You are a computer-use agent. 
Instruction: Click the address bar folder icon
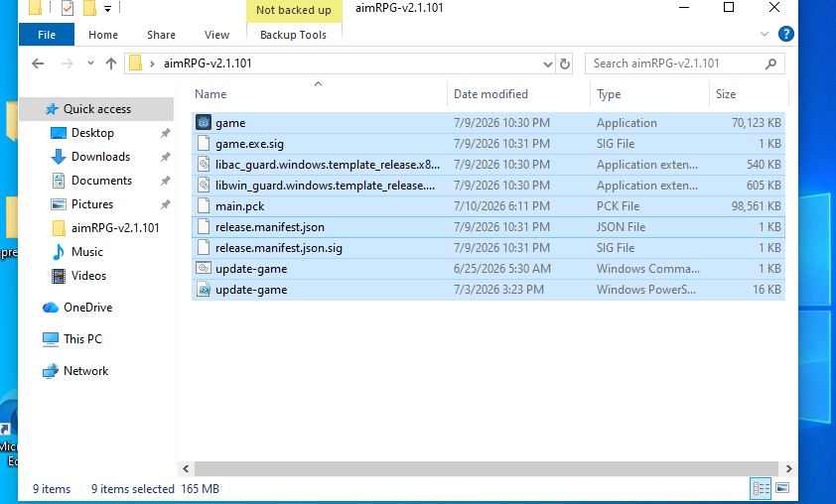[x=135, y=63]
